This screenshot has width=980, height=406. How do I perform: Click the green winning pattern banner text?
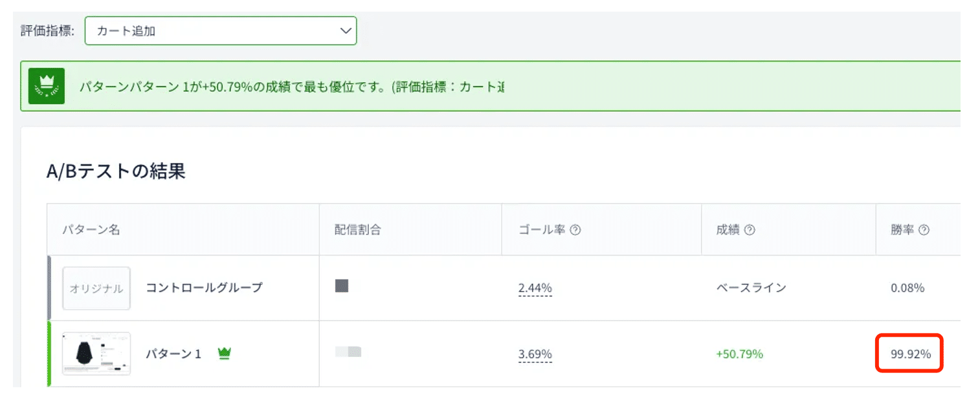click(x=291, y=87)
